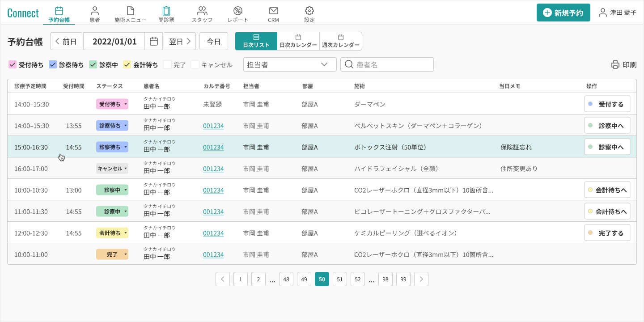Open the キャンセル status dropdown for ハイドラフェイシャル row
This screenshot has width=644, height=322.
[112, 168]
